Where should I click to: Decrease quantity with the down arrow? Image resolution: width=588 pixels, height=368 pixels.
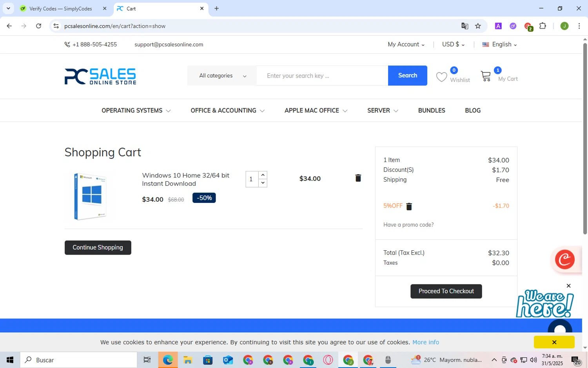(x=263, y=183)
